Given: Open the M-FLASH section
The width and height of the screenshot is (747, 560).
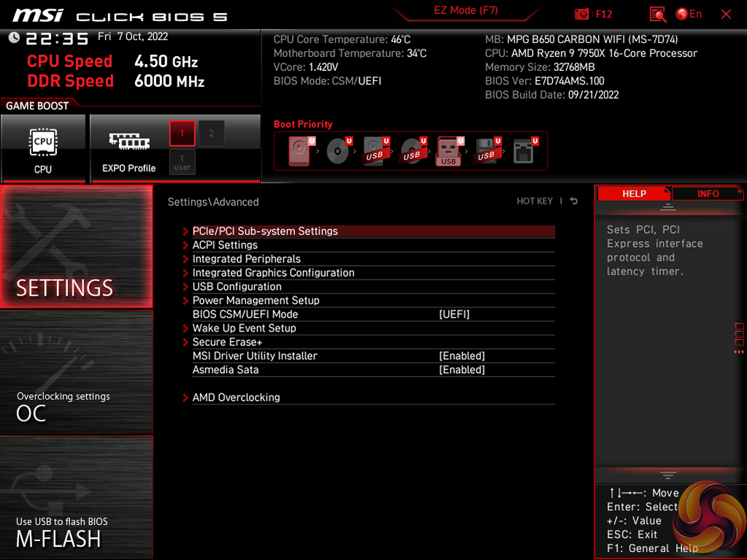Looking at the screenshot, I should click(x=76, y=496).
